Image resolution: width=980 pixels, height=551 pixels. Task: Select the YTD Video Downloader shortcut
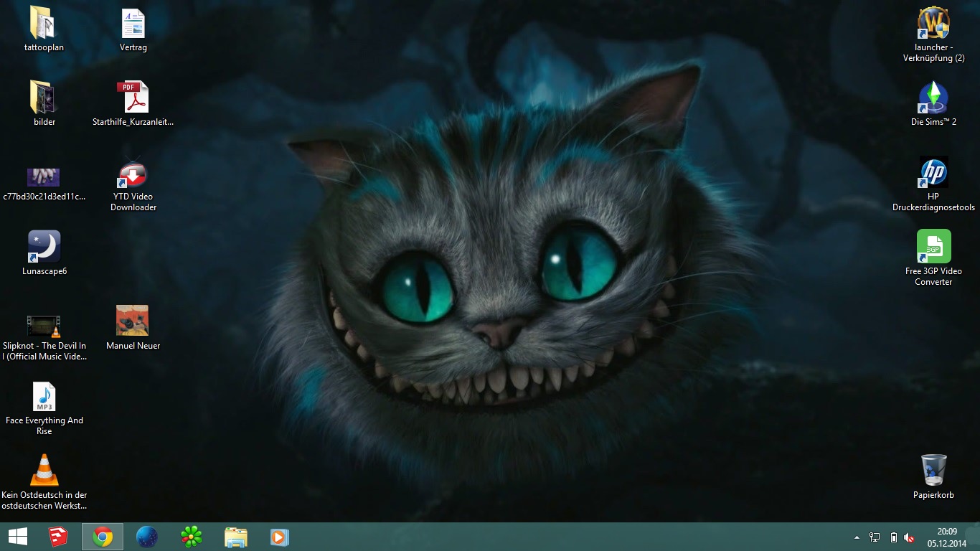133,175
